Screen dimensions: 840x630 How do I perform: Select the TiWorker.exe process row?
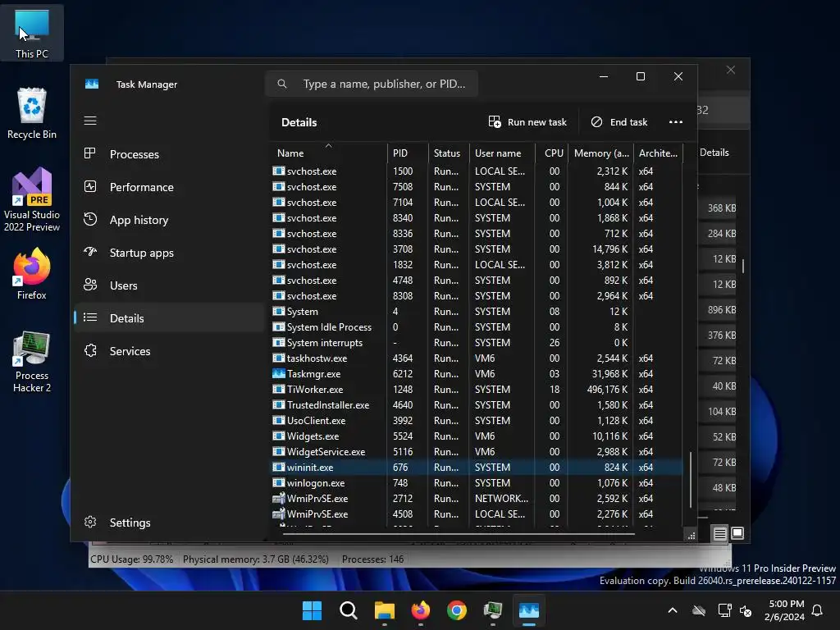pos(477,390)
